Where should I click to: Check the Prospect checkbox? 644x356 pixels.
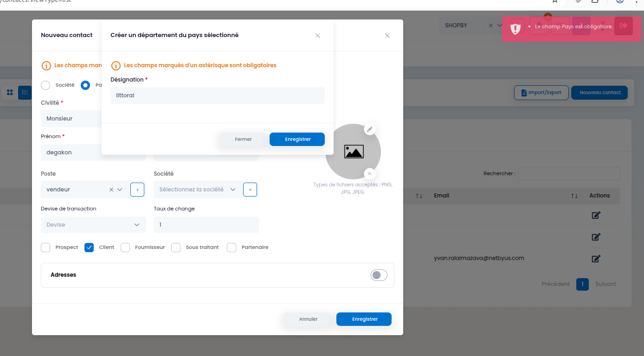pyautogui.click(x=45, y=248)
